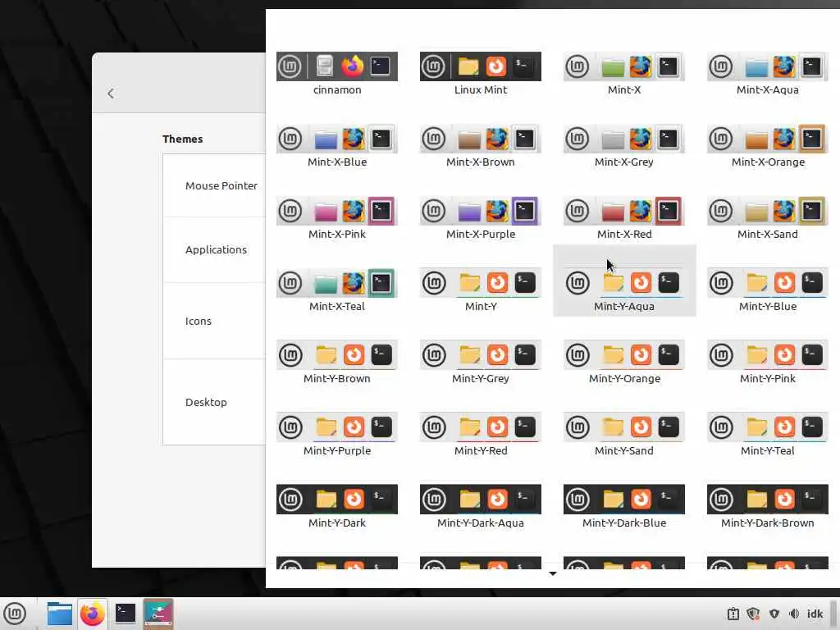Select the Mint-X-Pink theme
The image size is (840, 630).
tap(337, 218)
